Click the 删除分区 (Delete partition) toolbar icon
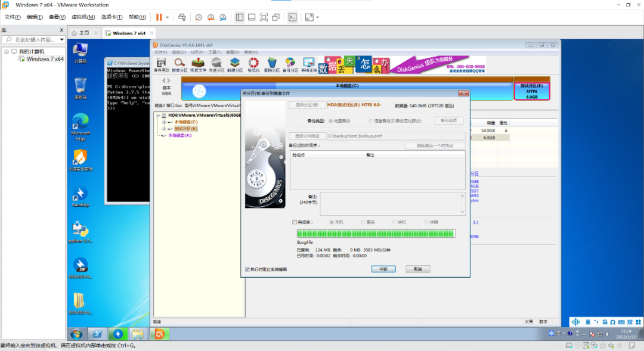 tap(271, 65)
